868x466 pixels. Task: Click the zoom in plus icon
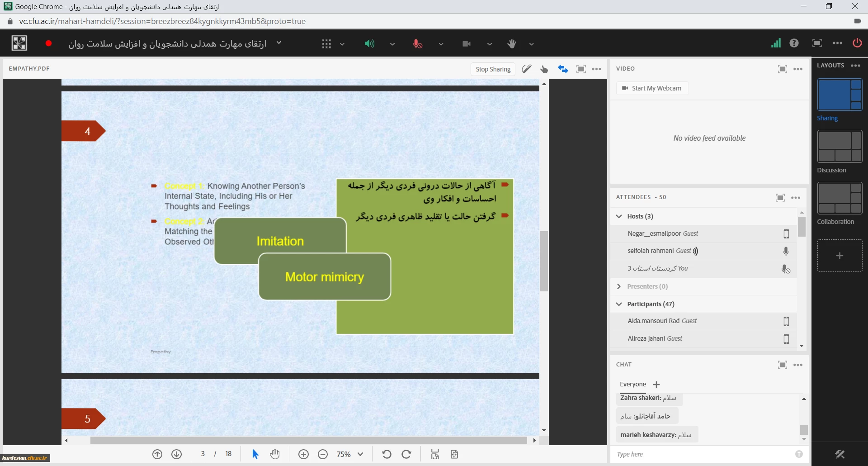[303, 454]
